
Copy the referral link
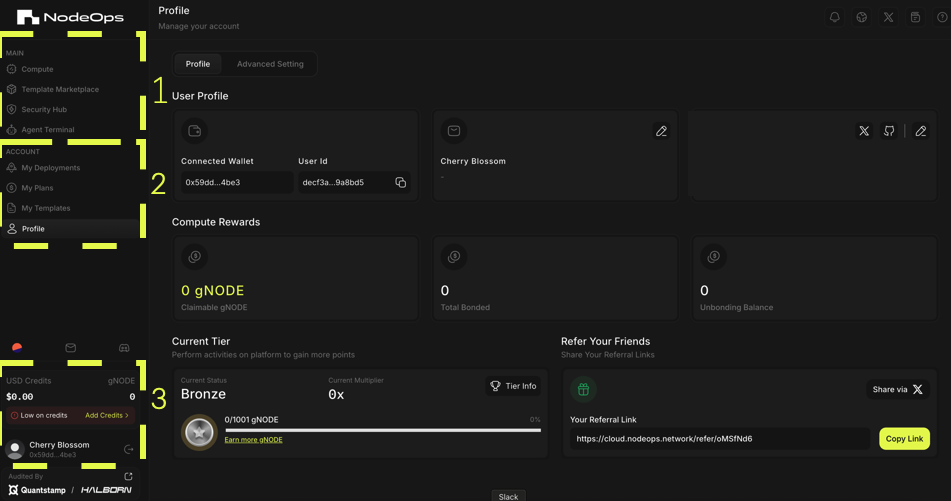click(904, 439)
